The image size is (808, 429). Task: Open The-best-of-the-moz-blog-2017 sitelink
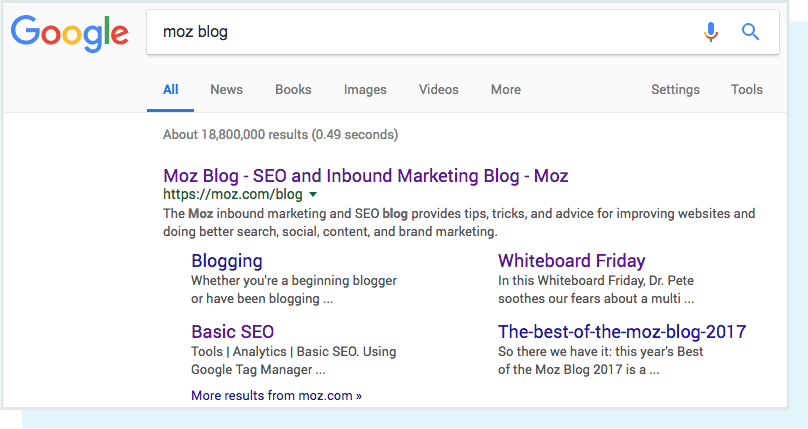pos(621,332)
